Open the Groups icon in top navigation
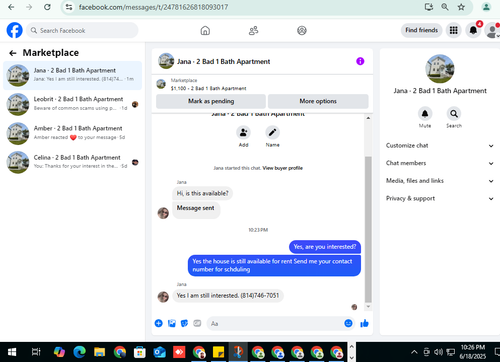500x362 pixels. 302,31
